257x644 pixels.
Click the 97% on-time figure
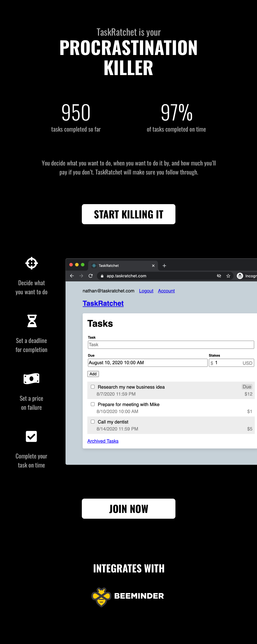click(x=176, y=112)
